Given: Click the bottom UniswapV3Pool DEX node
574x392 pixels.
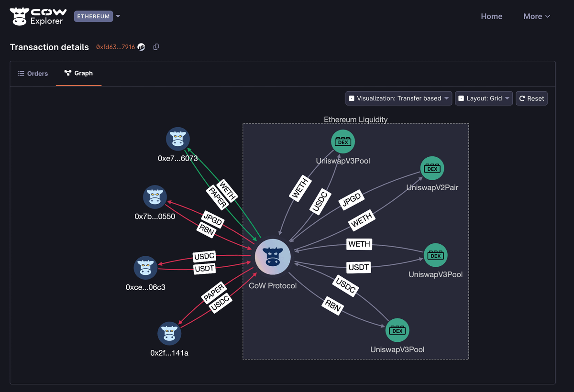Looking at the screenshot, I should pyautogui.click(x=397, y=330).
